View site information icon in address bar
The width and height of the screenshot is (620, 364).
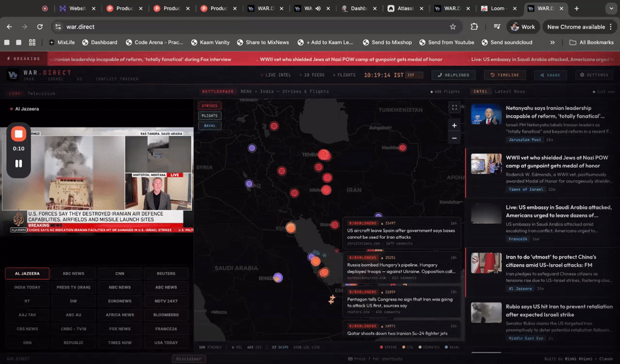[x=58, y=27]
